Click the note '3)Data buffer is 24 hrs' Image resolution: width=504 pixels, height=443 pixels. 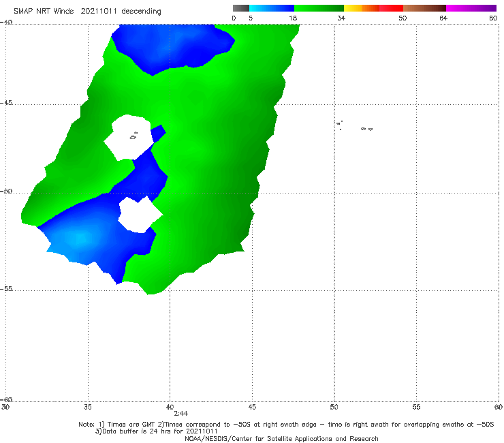coord(156,431)
